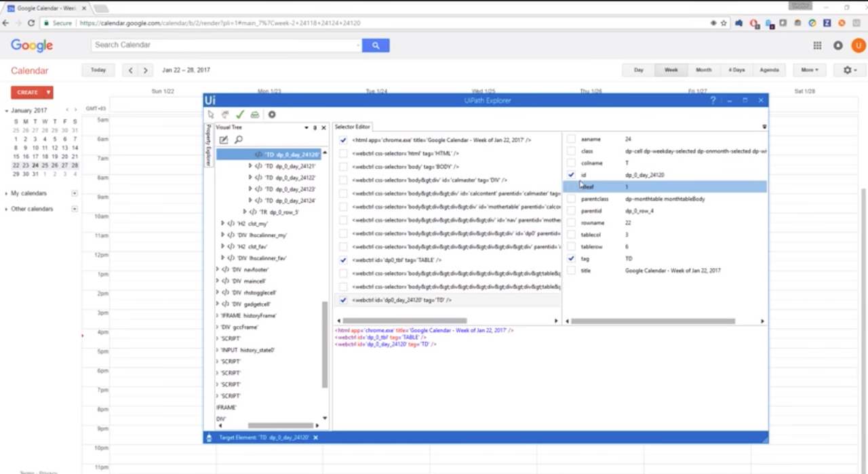Check the webctrl id='calmaster' selector row
This screenshot has width=868, height=474.
point(343,180)
